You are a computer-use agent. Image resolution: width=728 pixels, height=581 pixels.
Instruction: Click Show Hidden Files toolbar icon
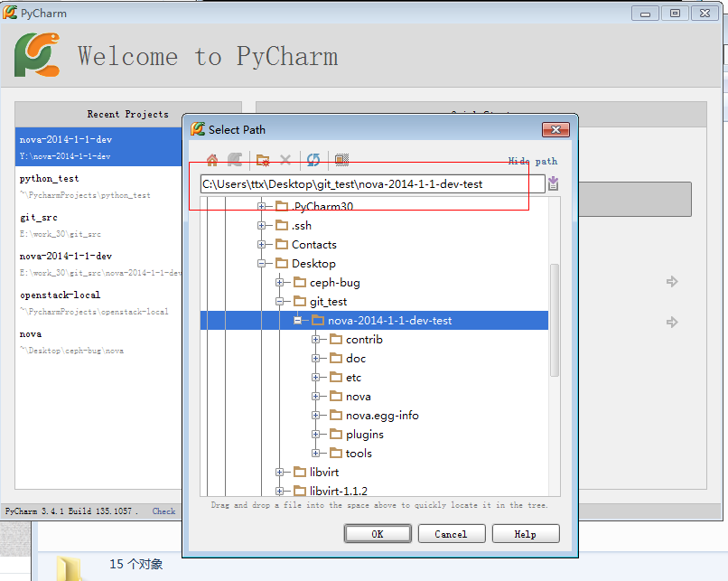point(341,160)
